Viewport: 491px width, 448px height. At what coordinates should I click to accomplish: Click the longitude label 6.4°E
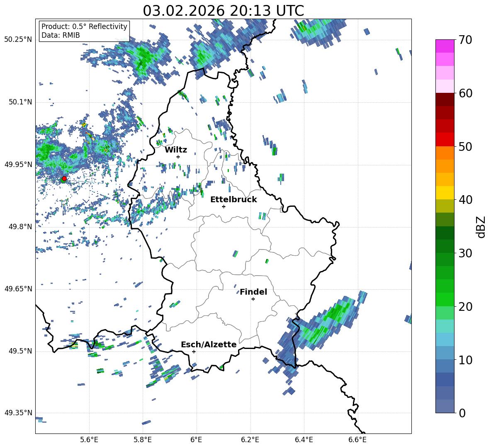(x=304, y=440)
